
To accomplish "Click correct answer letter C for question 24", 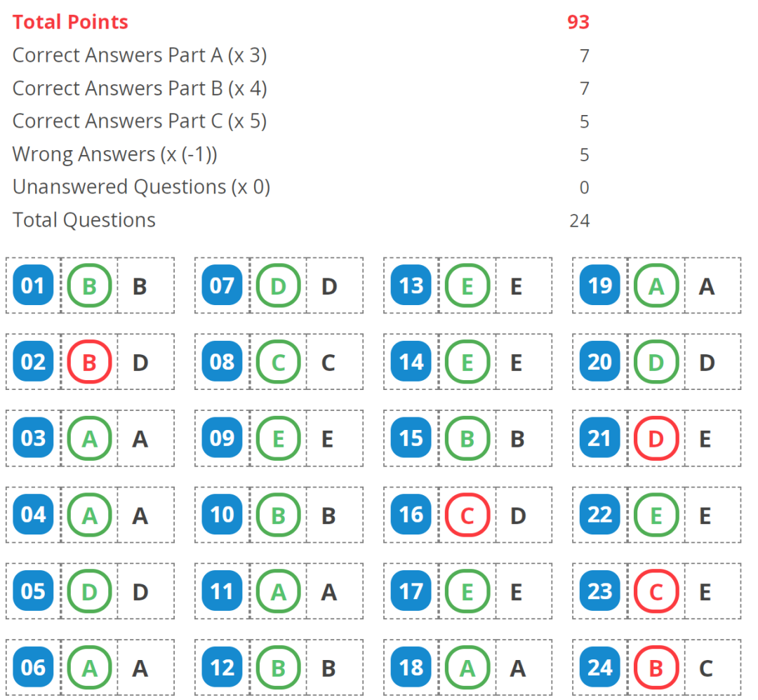I will point(706,668).
